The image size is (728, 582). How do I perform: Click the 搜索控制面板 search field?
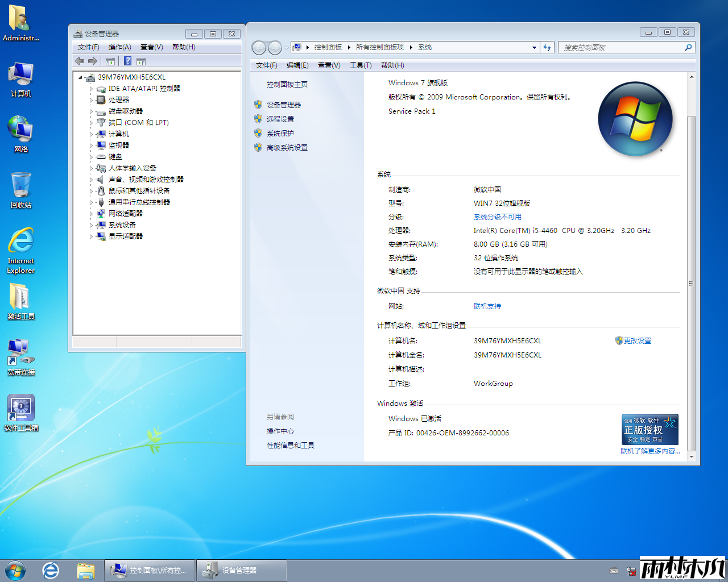[622, 48]
